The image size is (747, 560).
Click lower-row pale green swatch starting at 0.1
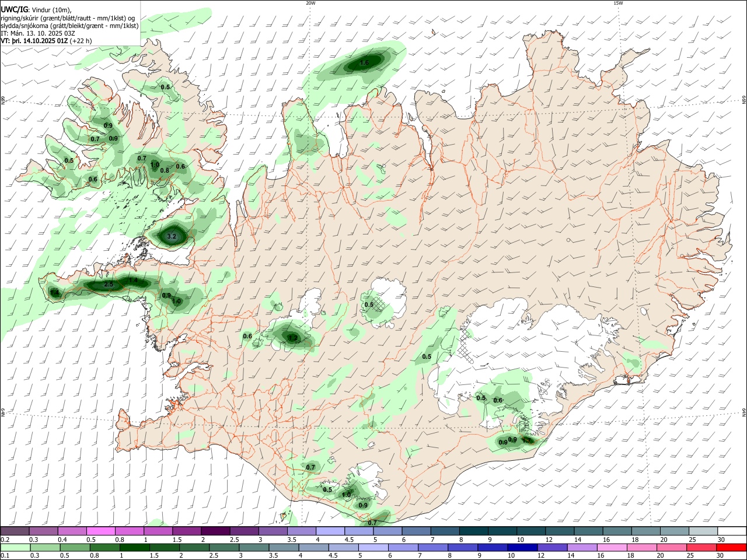coord(15,547)
